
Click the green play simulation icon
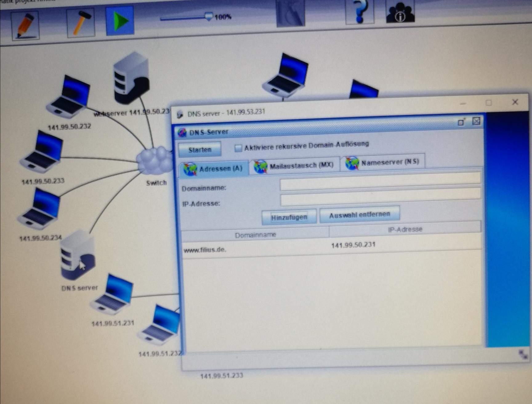pos(120,20)
